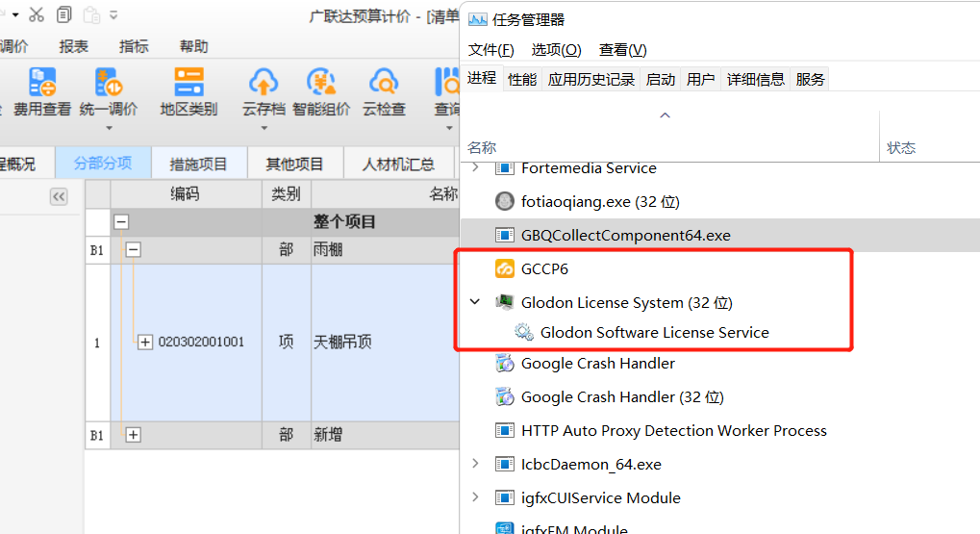
Task: Expand the IcbcDaemon_64.exe process
Action: (x=476, y=464)
